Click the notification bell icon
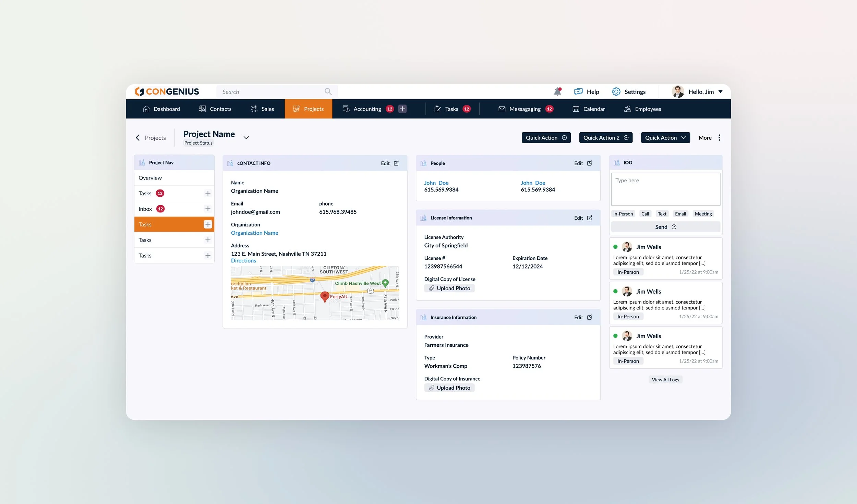 [557, 91]
